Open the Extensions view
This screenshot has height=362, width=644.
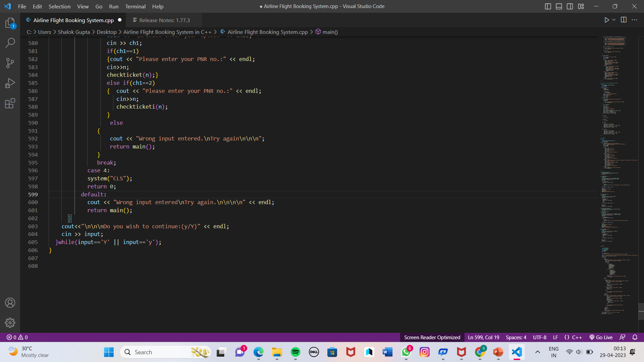[x=10, y=103]
